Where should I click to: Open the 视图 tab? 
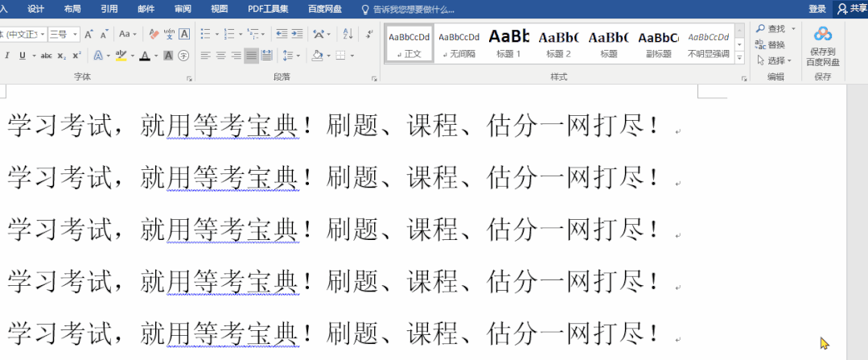220,9
